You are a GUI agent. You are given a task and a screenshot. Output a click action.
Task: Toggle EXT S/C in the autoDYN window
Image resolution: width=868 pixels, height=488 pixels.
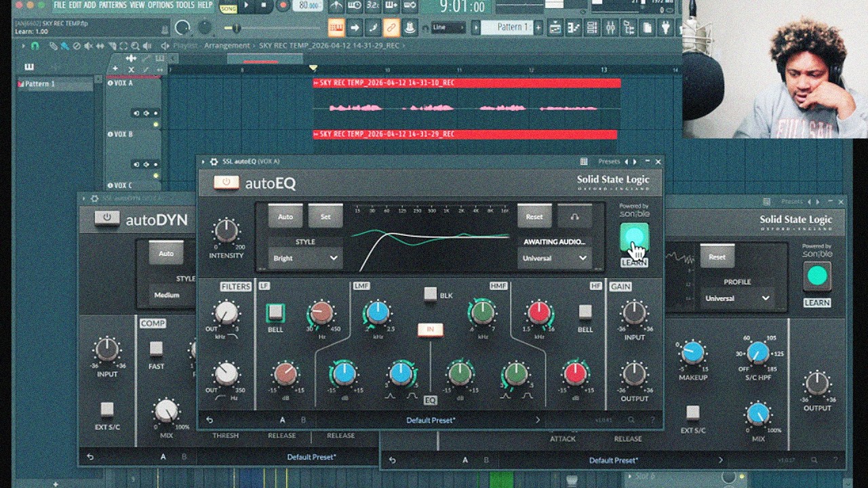(107, 409)
